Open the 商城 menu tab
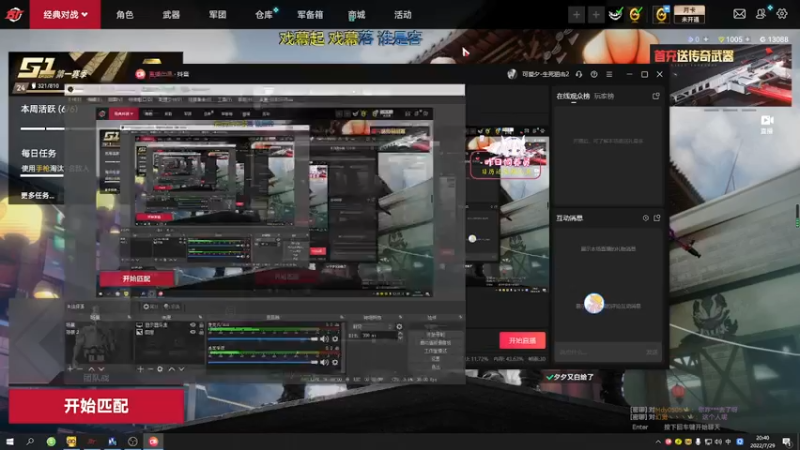The width and height of the screenshot is (800, 450). [x=357, y=15]
